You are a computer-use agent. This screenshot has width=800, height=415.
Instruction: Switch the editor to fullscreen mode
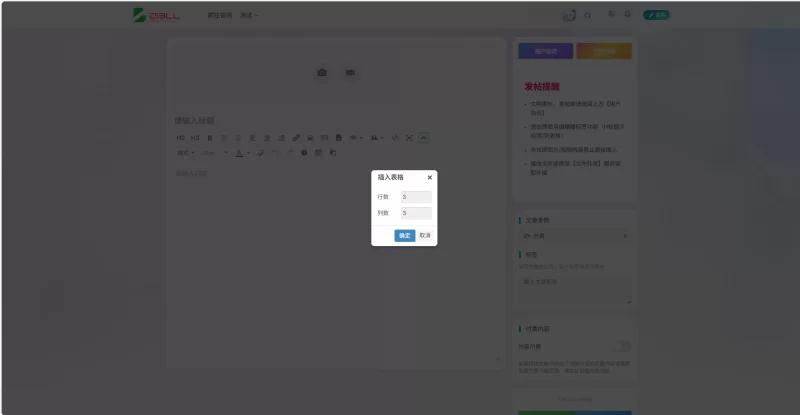409,138
